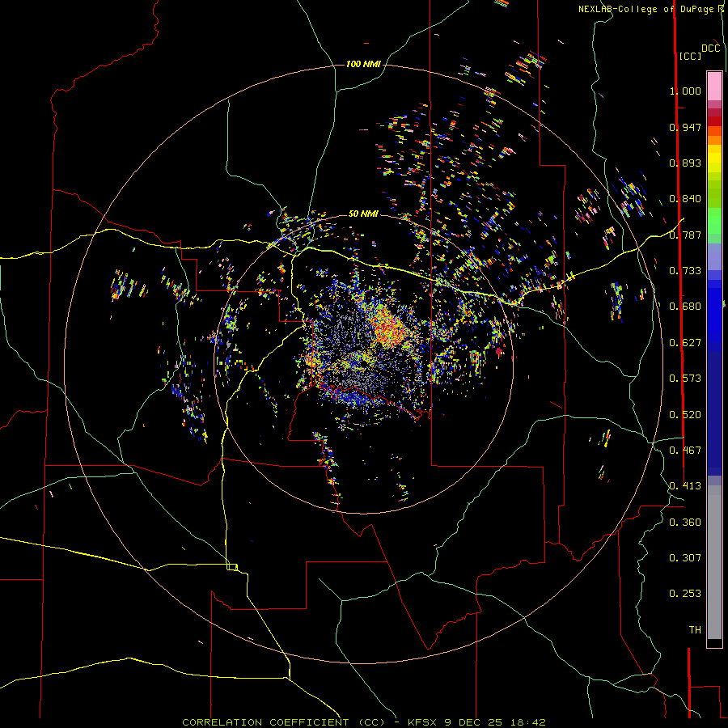The width and height of the screenshot is (728, 728).
Task: Click the 0.360 scale value
Action: point(685,523)
